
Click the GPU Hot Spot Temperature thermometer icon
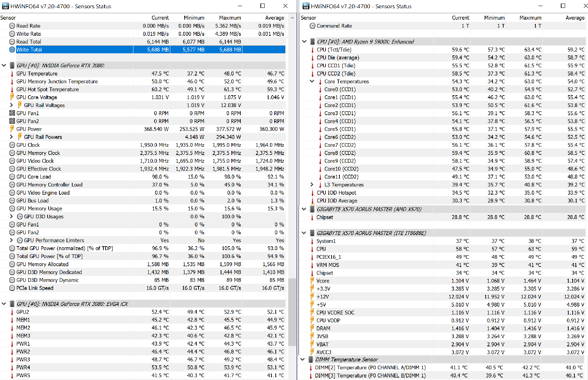[12, 89]
